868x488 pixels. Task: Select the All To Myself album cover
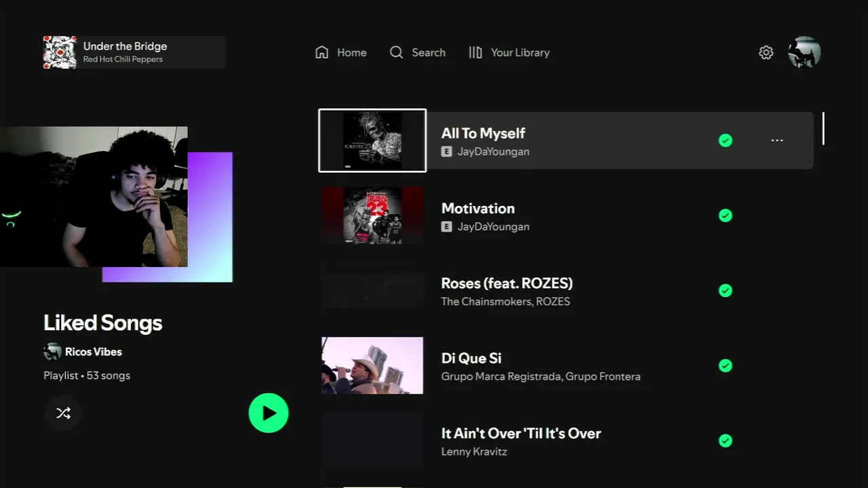click(372, 140)
